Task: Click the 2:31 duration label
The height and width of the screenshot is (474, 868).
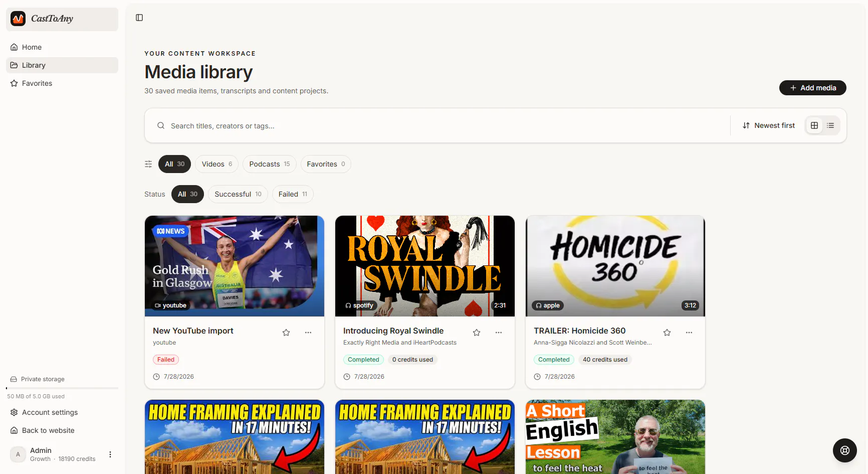Action: tap(500, 305)
